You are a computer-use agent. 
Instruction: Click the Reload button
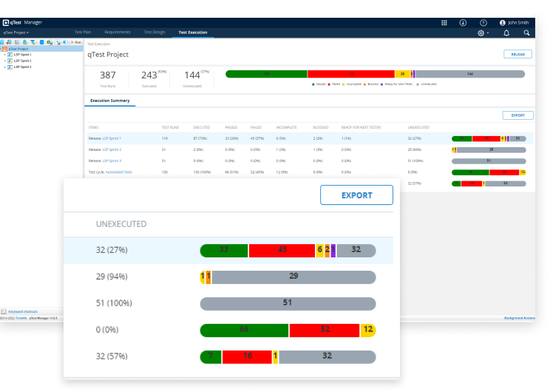[517, 54]
